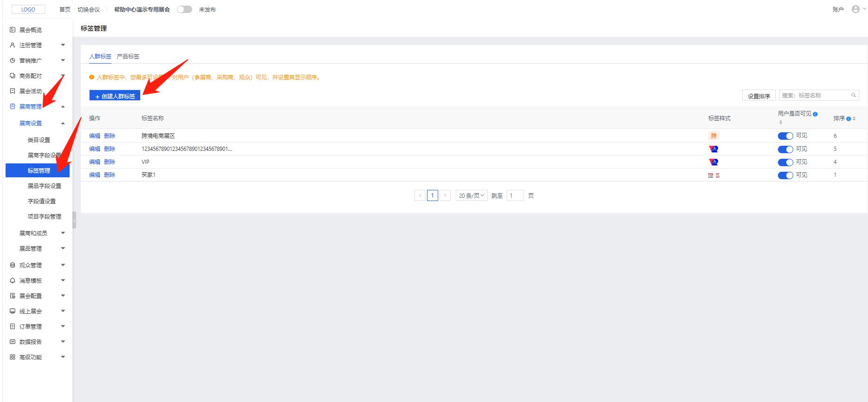Viewport: 868px width, 402px height.
Task: Expand the 展商和成员 submenu arrow
Action: pos(63,233)
